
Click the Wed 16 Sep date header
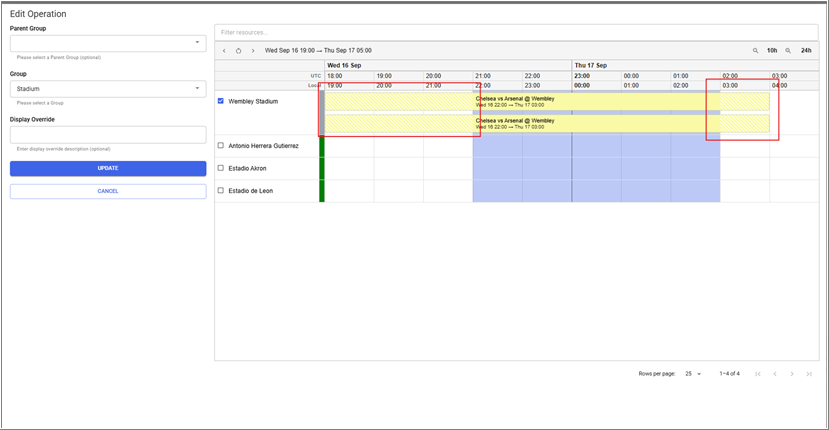(344, 66)
